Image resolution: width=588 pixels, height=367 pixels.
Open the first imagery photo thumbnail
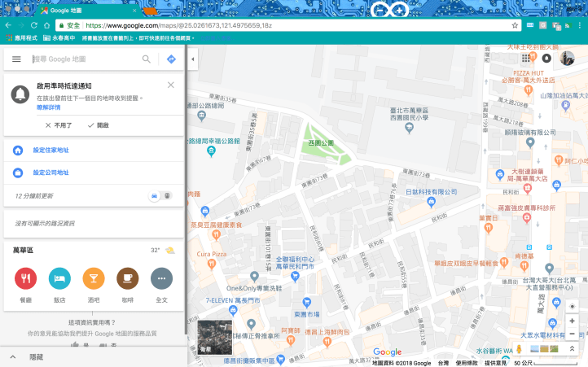point(535,349)
